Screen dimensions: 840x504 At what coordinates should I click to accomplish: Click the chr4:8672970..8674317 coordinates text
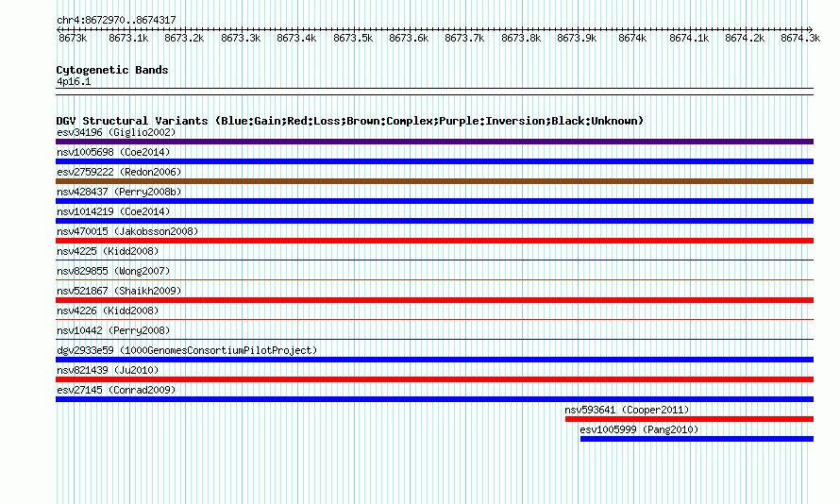[116, 20]
